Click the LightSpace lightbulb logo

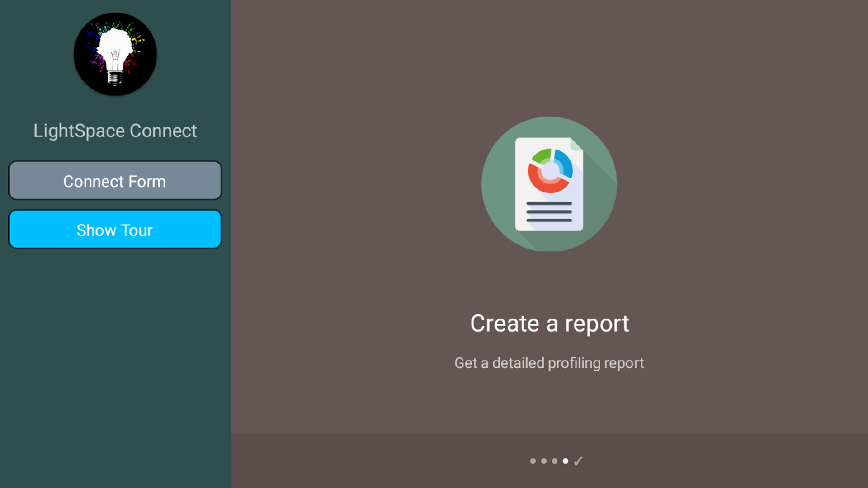click(115, 54)
